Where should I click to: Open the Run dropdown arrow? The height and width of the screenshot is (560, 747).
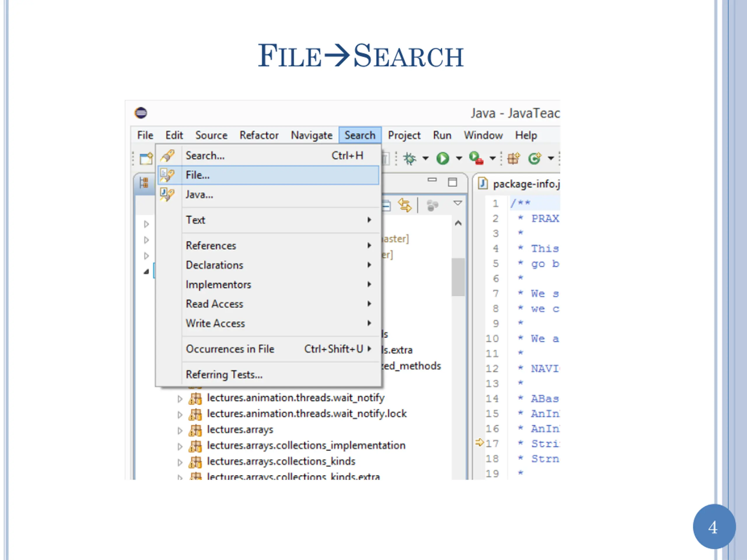[459, 158]
